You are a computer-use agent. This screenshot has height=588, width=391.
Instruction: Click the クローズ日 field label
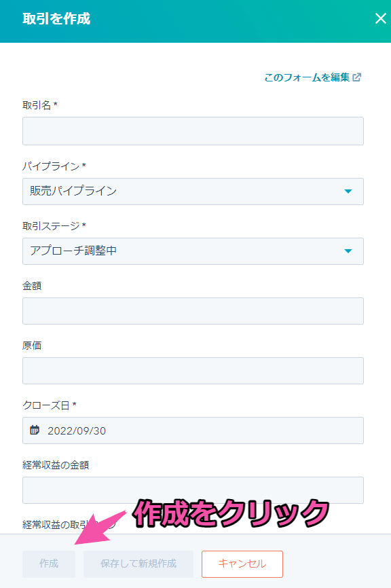pyautogui.click(x=46, y=405)
